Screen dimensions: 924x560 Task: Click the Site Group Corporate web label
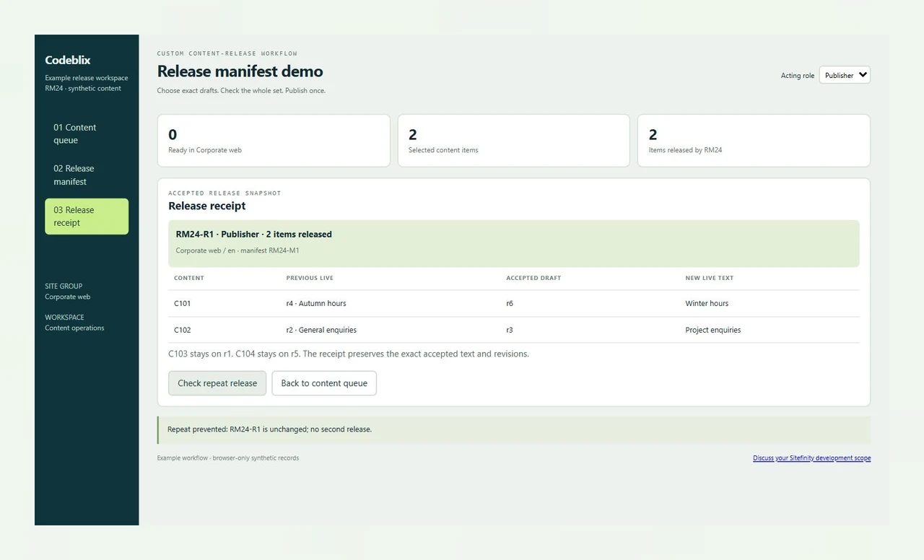point(68,292)
